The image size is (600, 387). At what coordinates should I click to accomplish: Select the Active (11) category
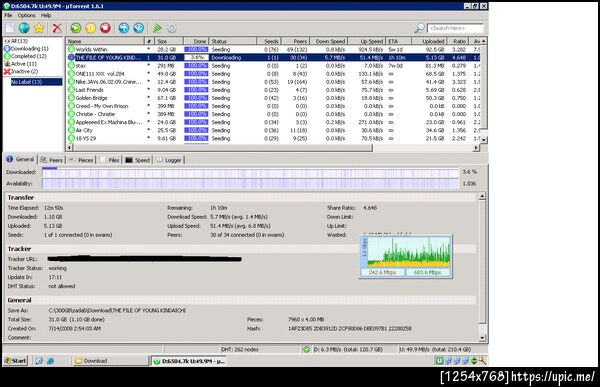click(x=20, y=64)
